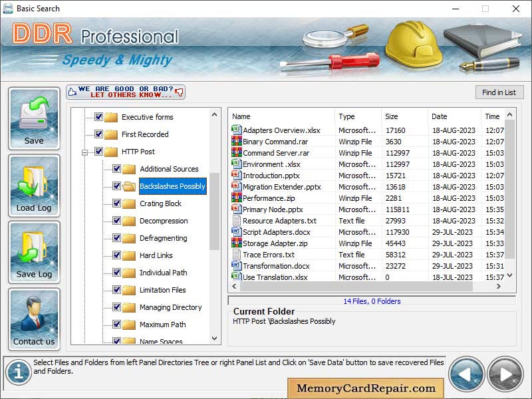
Task: Click the thumbs-down icon on feedback banner
Action: point(179,92)
